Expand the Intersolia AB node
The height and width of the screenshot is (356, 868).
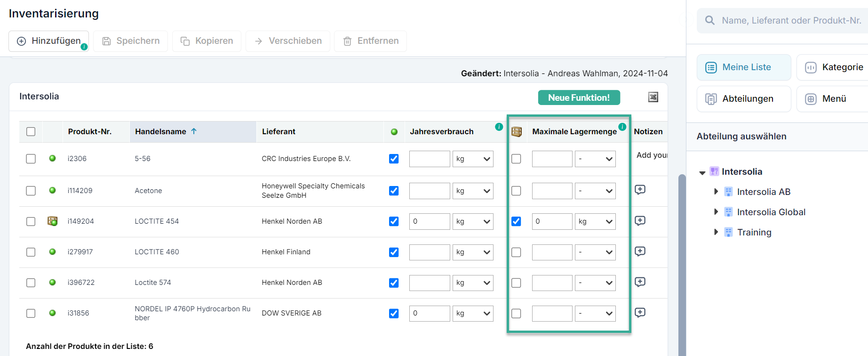coord(716,192)
